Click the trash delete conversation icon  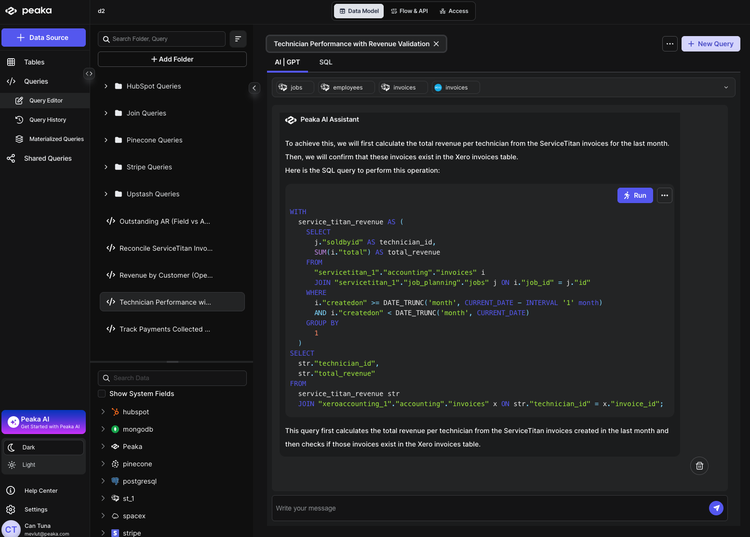click(x=699, y=465)
